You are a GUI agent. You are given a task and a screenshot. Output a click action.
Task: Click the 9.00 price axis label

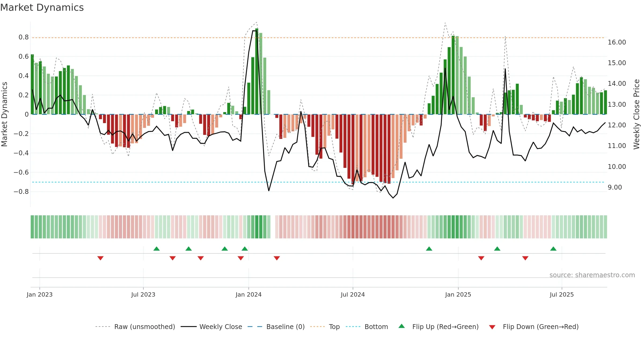tap(615, 187)
